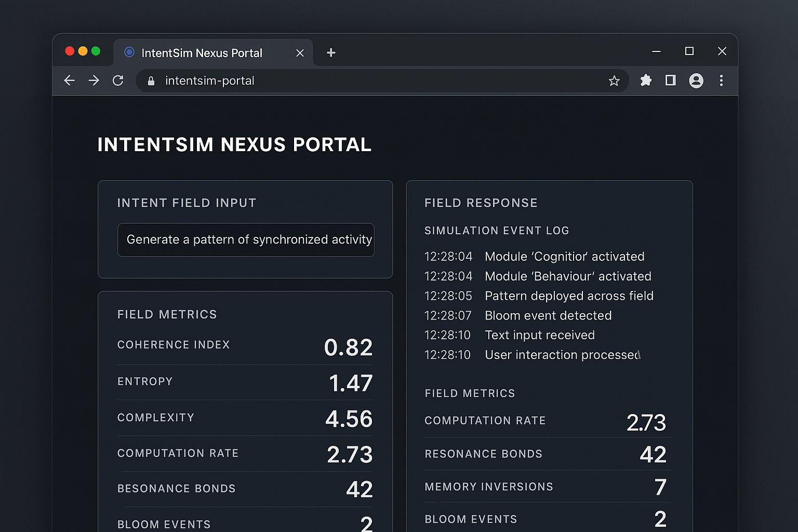Image resolution: width=798 pixels, height=532 pixels.
Task: Click the red macOS close dot
Action: 70,51
